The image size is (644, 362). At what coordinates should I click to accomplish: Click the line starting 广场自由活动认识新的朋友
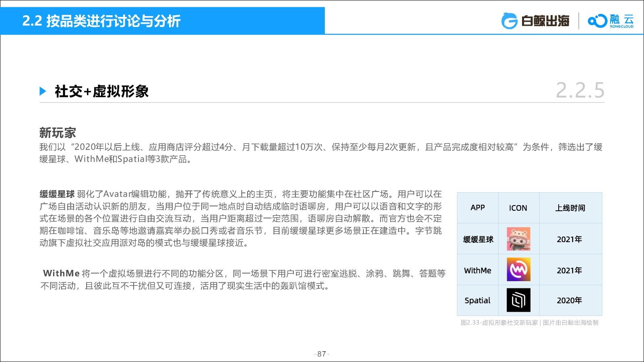pos(241,206)
